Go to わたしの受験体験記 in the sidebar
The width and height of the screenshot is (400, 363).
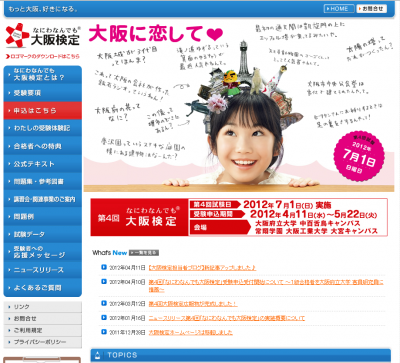point(43,128)
